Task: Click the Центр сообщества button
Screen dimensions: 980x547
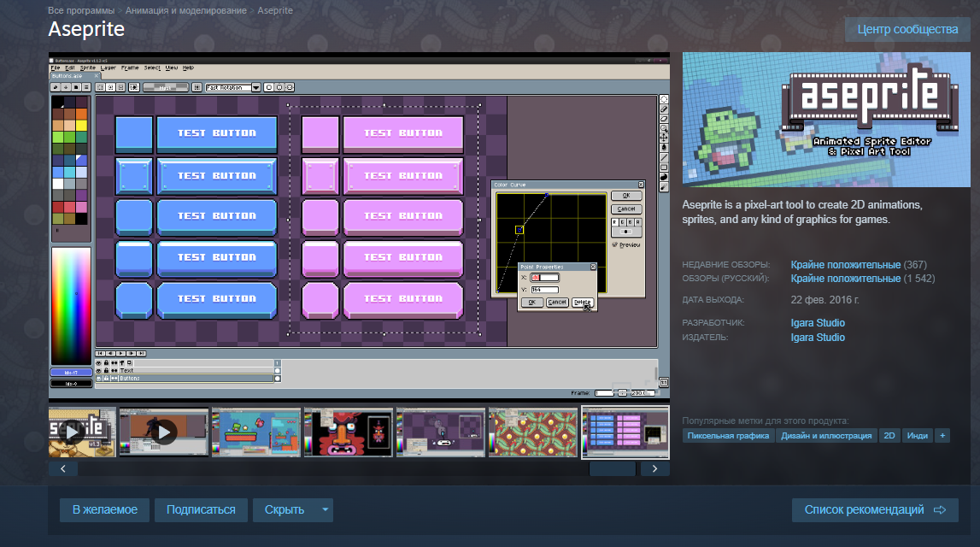Action: coord(907,29)
